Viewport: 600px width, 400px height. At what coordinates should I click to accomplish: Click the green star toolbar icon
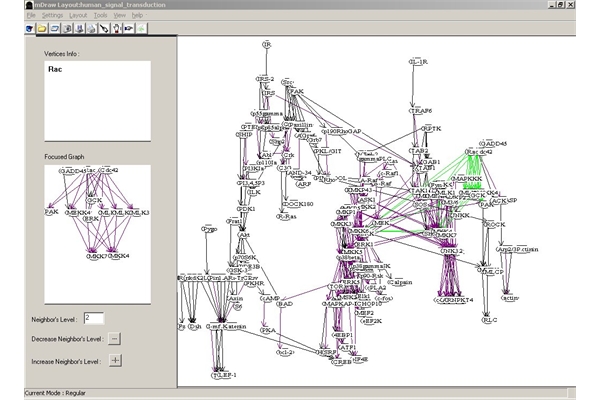(x=141, y=29)
